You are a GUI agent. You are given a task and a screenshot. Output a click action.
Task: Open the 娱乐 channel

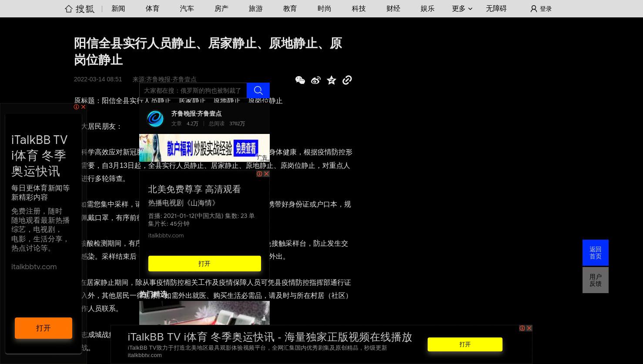click(x=428, y=9)
